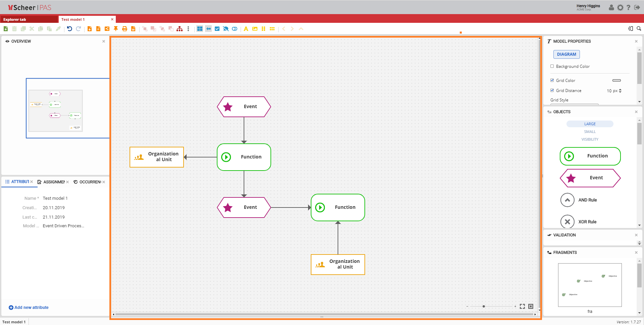This screenshot has width=644, height=325.
Task: Expand the panel collapse arrow near the search icon
Action: pos(630,29)
